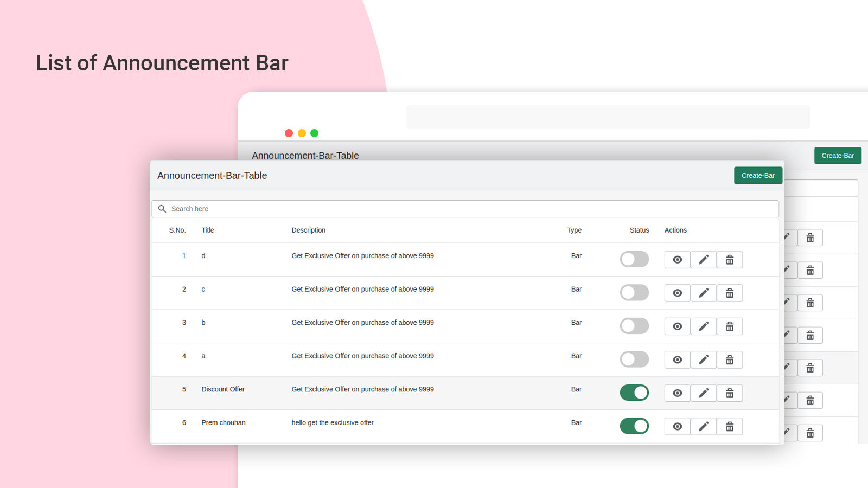Edit the Discount Offer bar
Image resolution: width=868 pixels, height=488 pixels.
(x=703, y=393)
